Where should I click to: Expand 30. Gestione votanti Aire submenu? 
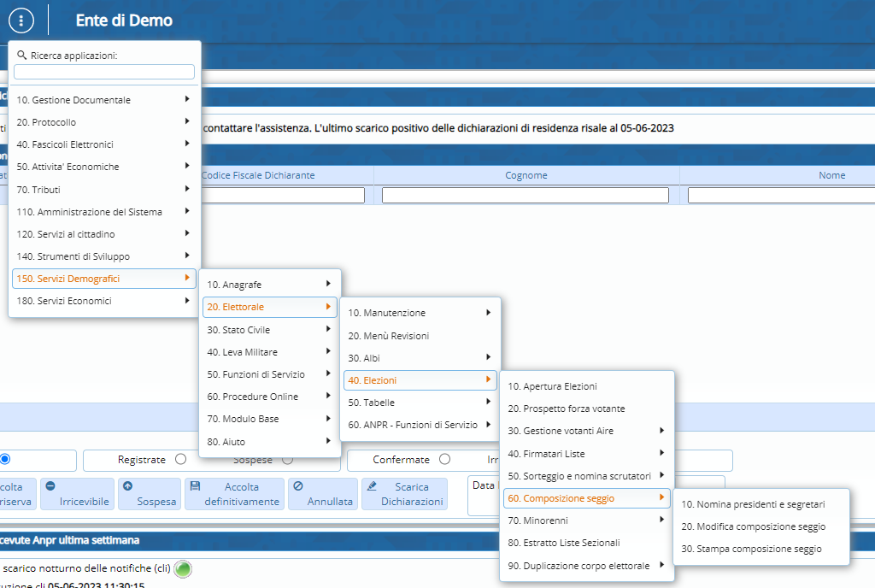tap(586, 431)
